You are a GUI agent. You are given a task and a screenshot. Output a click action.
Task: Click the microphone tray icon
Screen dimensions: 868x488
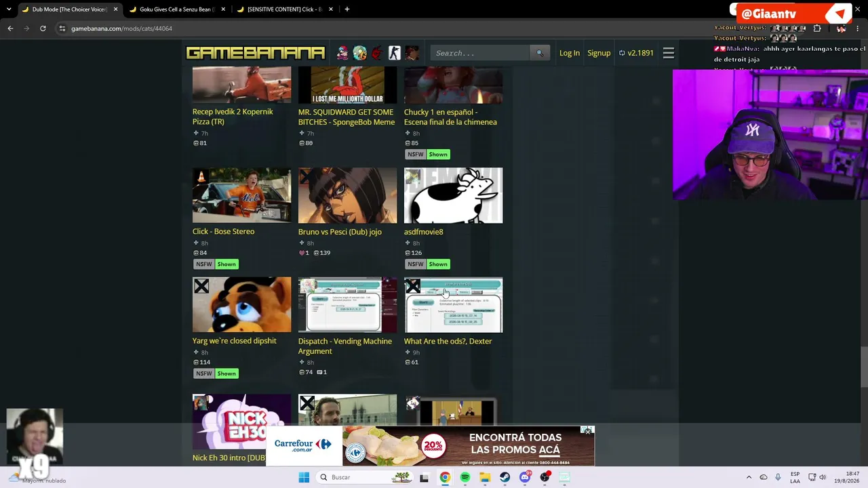coord(778,477)
